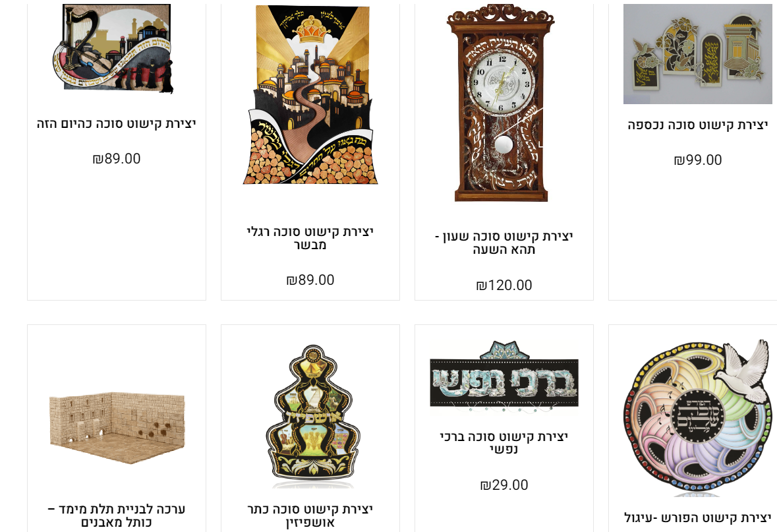This screenshot has width=777, height=532.
Task: Click the ערכה לבניית תלת מימד title
Action: (x=117, y=516)
